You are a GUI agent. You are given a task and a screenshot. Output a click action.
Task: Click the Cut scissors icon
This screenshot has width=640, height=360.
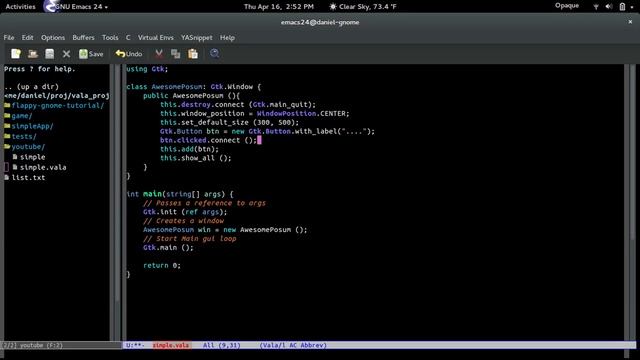pos(159,53)
